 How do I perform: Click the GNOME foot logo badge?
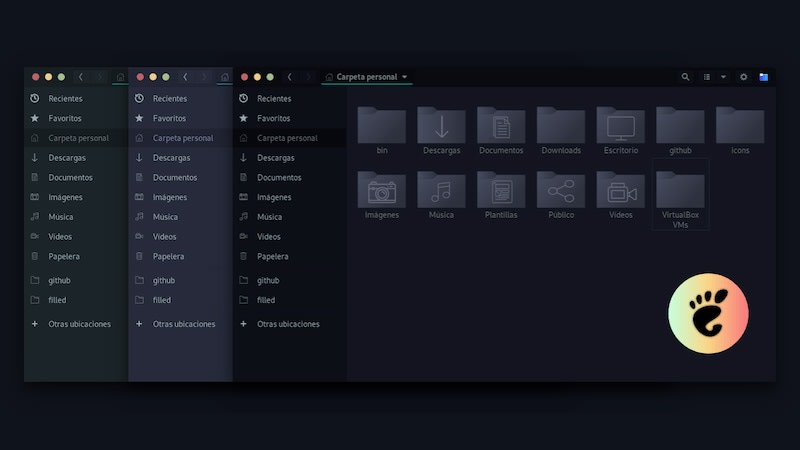tap(708, 315)
